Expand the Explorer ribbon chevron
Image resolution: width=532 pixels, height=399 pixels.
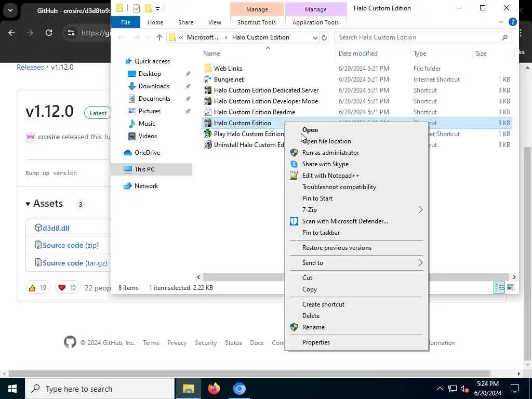(501, 22)
